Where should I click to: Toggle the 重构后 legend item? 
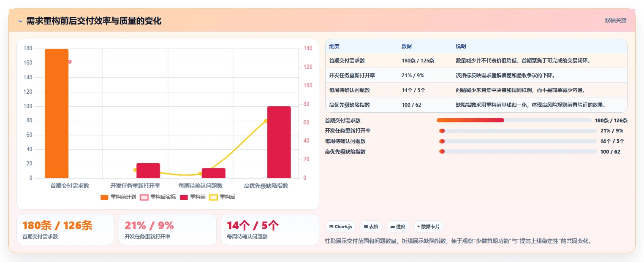point(223,197)
